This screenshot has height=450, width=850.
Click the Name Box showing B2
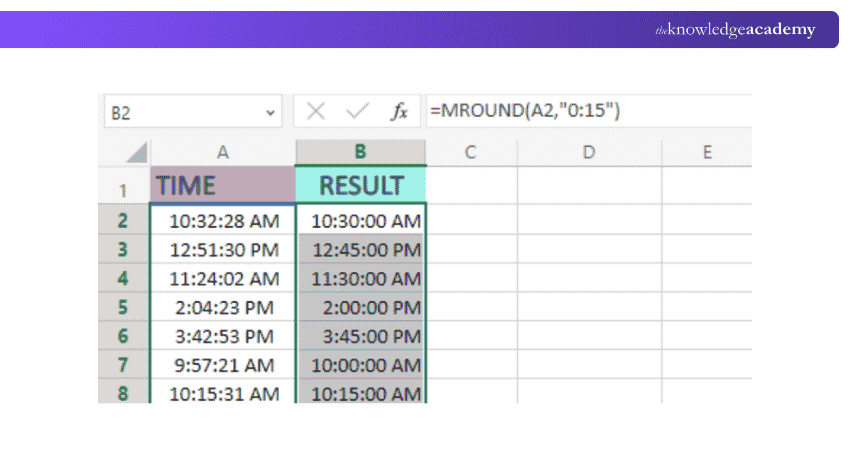[x=193, y=112]
